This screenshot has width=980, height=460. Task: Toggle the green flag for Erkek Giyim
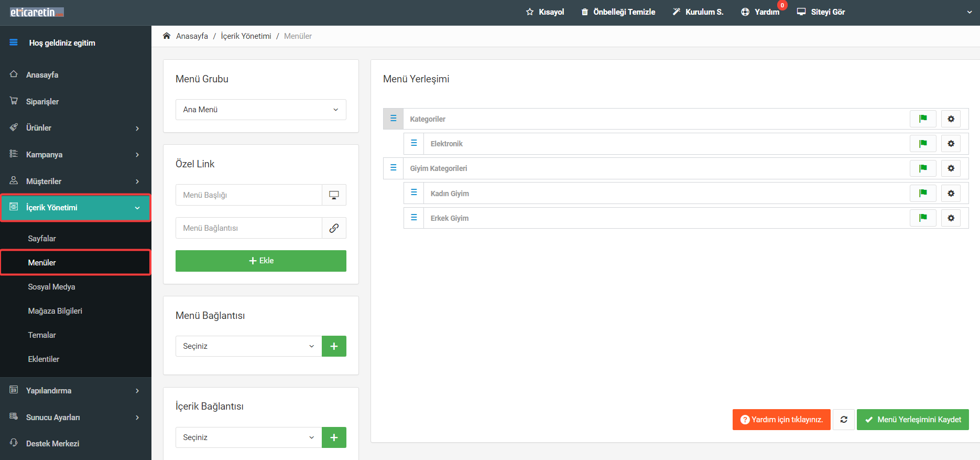(x=923, y=218)
